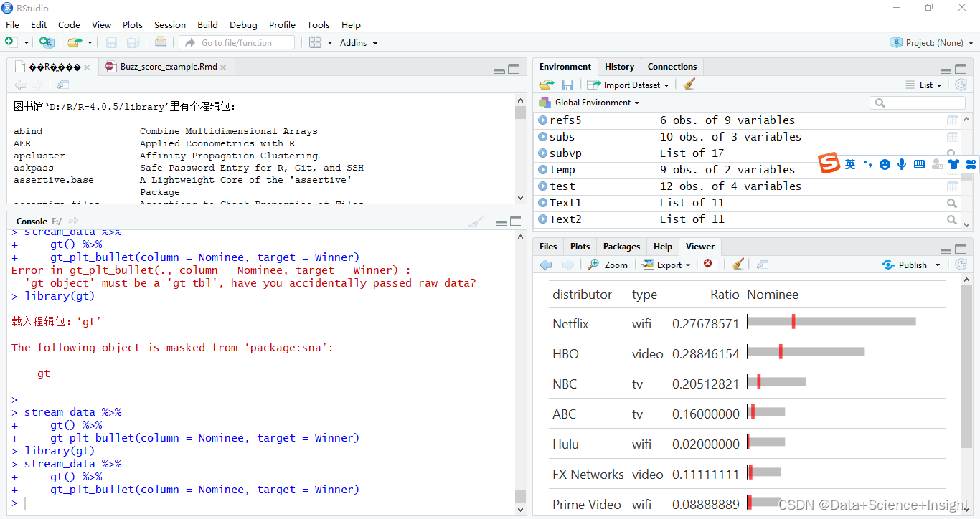Open the Import Dataset dropdown
980x519 pixels.
[x=628, y=85]
